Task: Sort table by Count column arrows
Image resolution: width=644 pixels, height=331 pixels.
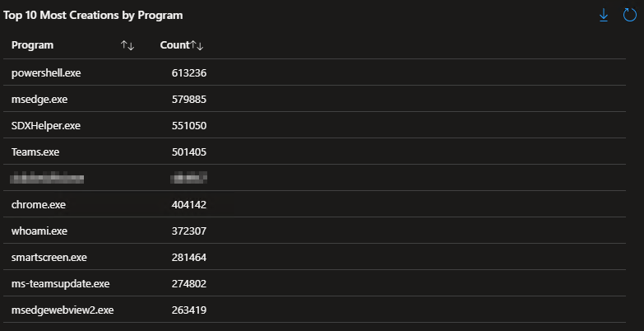Action: pos(197,45)
